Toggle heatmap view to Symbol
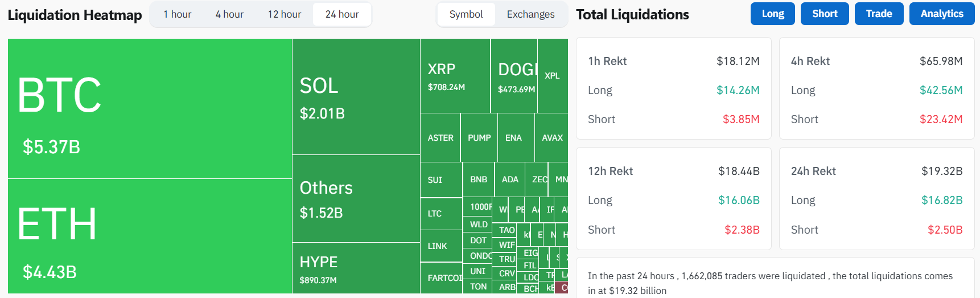Screen dimensions: 980x298 pyautogui.click(x=466, y=14)
